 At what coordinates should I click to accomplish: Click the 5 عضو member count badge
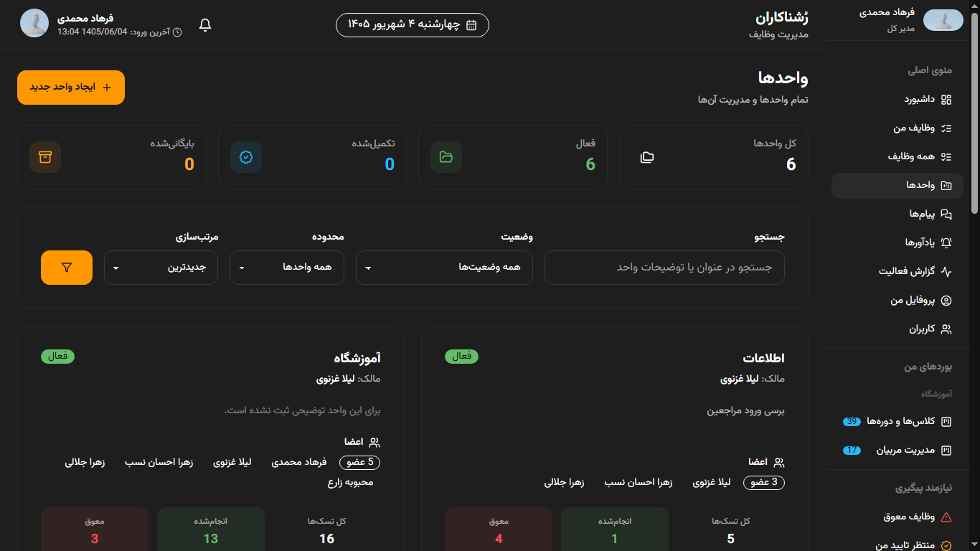coord(360,462)
